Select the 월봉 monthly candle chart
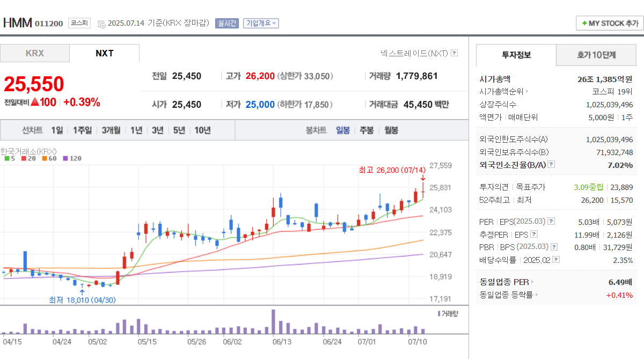The width and height of the screenshot is (644, 359). (391, 130)
